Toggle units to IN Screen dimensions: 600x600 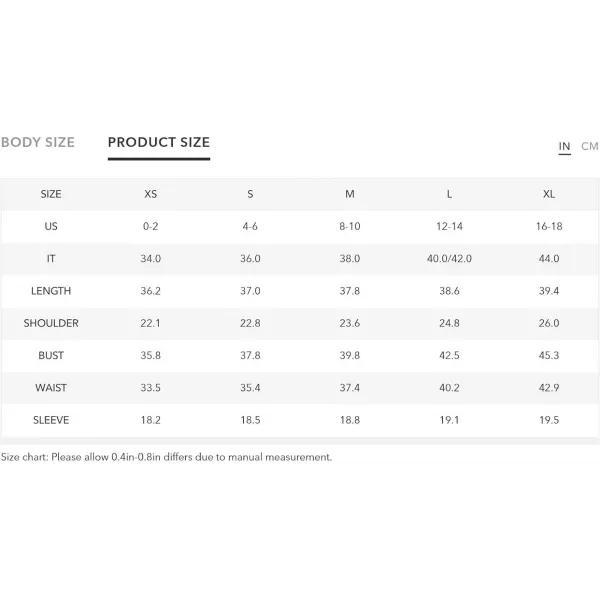coord(564,146)
